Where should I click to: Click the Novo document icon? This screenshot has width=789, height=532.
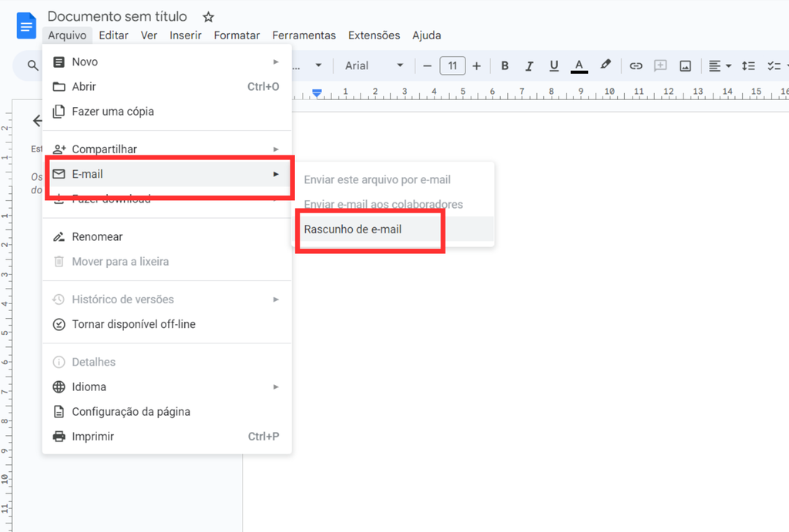(x=59, y=62)
